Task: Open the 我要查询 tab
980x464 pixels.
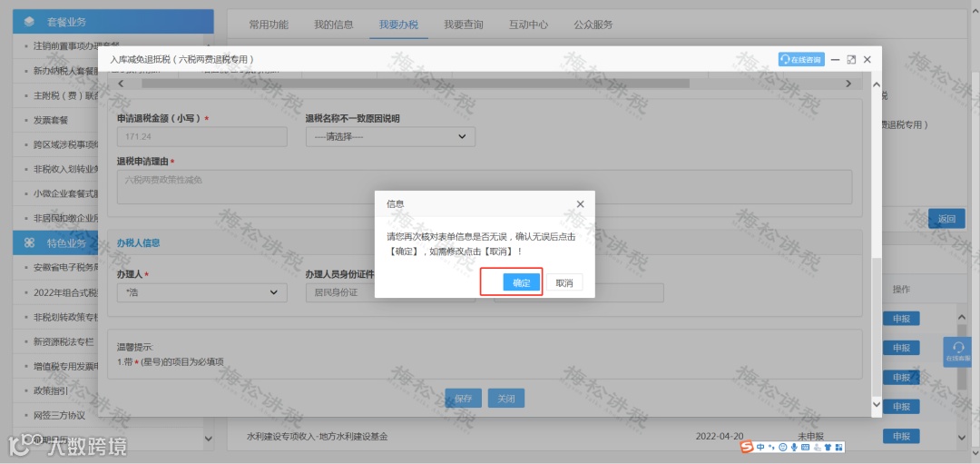Action: pos(464,25)
